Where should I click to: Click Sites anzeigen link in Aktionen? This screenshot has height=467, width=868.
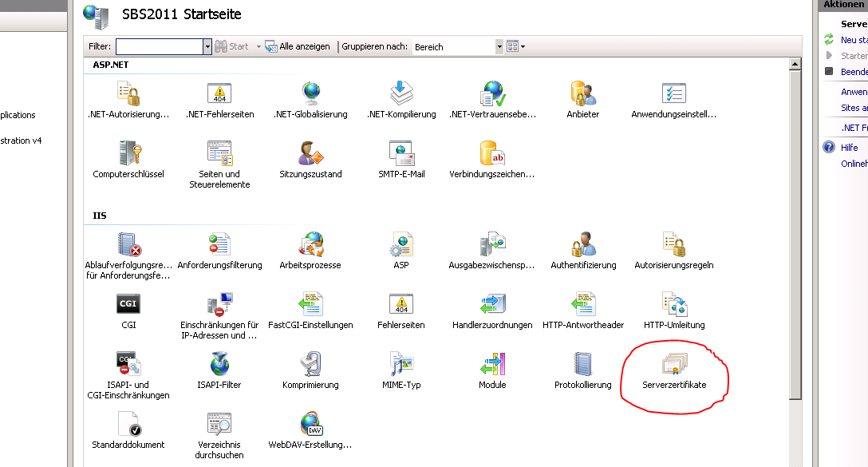pyautogui.click(x=854, y=108)
